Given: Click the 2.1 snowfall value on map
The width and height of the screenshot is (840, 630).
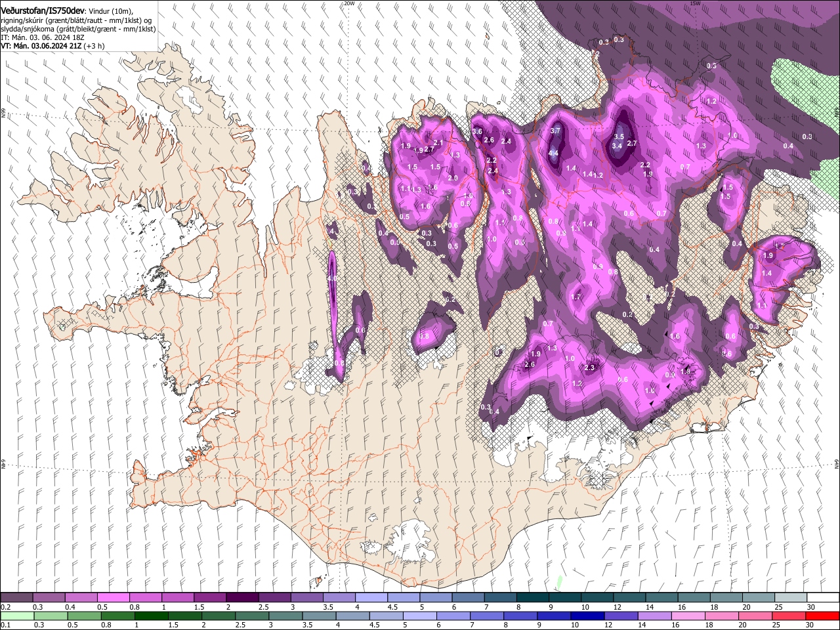Looking at the screenshot, I should pyautogui.click(x=439, y=142).
